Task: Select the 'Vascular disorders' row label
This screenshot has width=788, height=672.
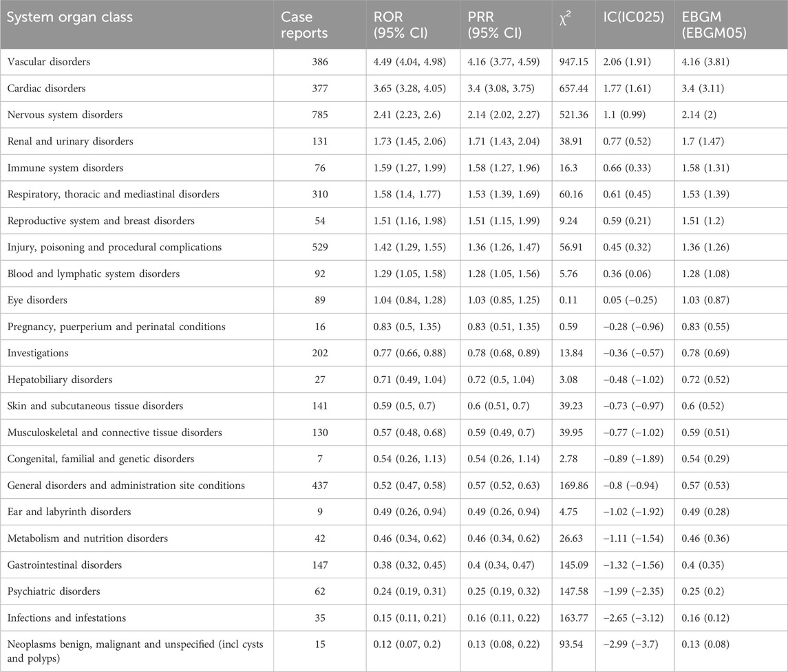Action: coord(49,62)
